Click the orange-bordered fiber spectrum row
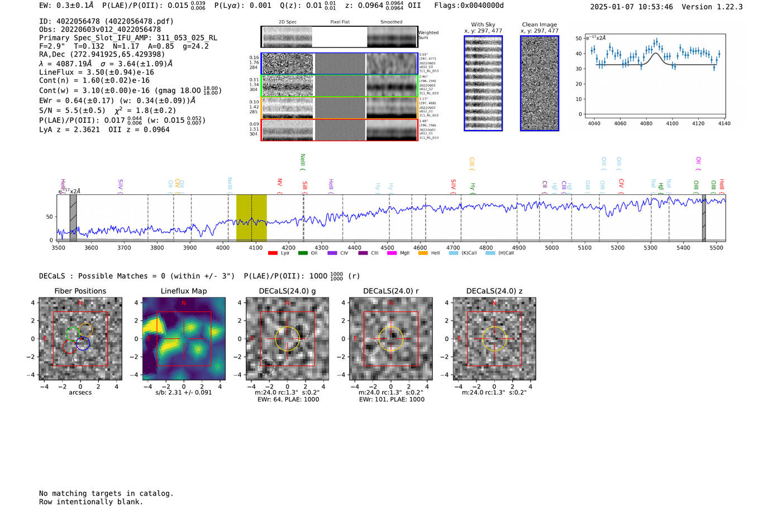 tap(339, 108)
